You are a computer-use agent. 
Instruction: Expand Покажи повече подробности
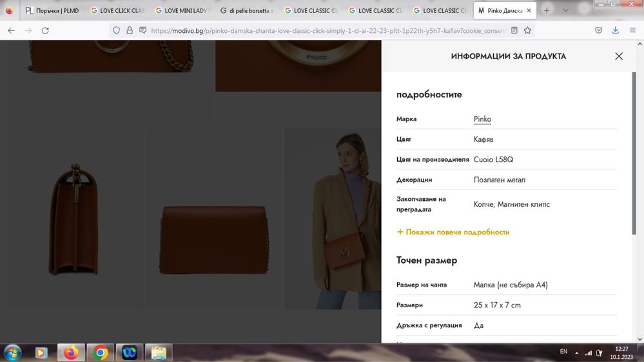(453, 232)
